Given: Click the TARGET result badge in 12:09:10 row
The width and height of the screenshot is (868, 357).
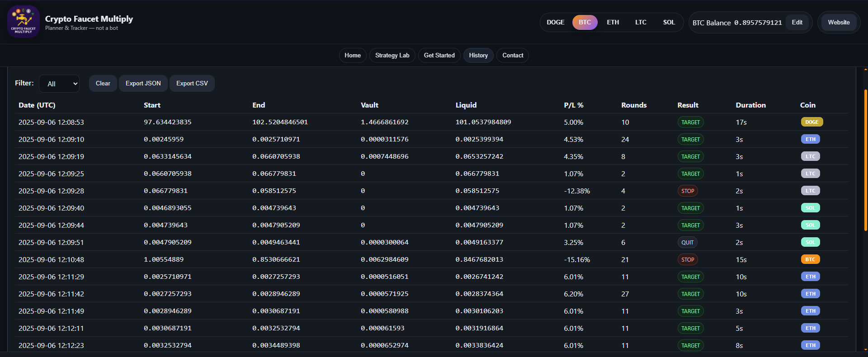Looking at the screenshot, I should pos(690,140).
